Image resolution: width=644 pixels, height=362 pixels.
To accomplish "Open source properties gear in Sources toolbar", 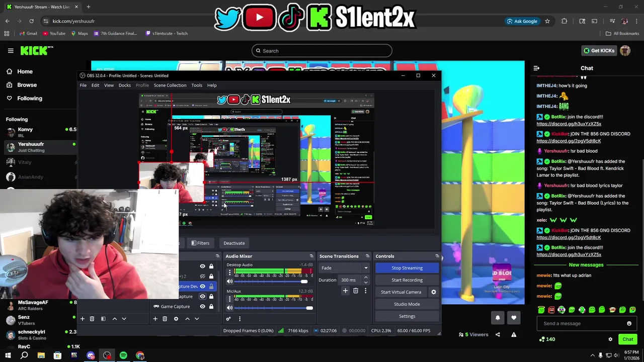I will [176, 319].
